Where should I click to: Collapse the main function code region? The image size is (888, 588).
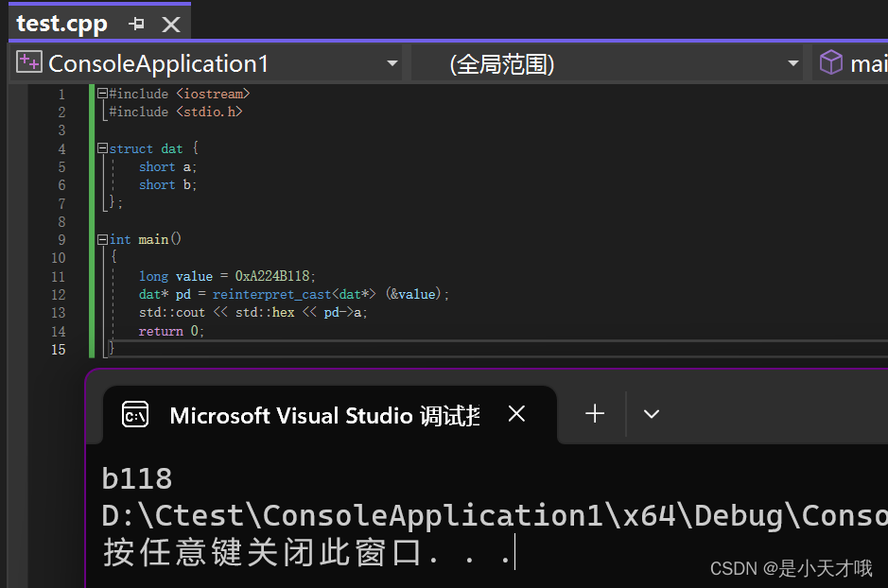[101, 239]
